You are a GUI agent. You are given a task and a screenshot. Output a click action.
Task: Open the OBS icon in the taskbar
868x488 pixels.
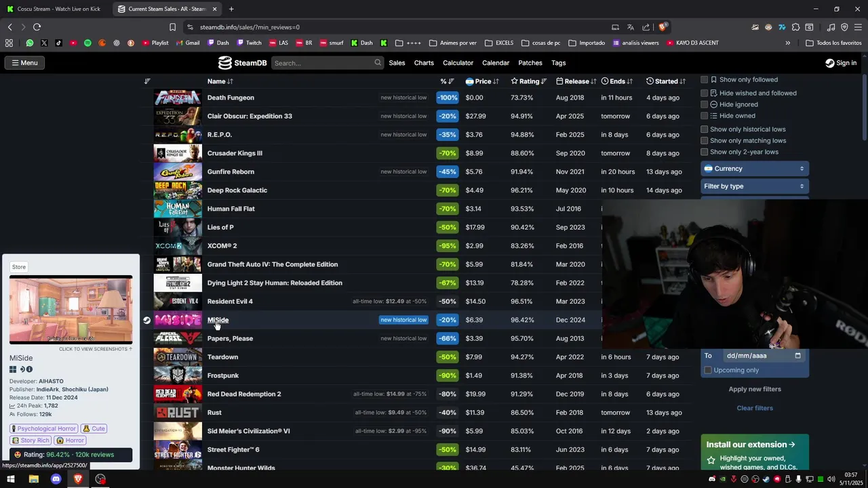coord(100,479)
